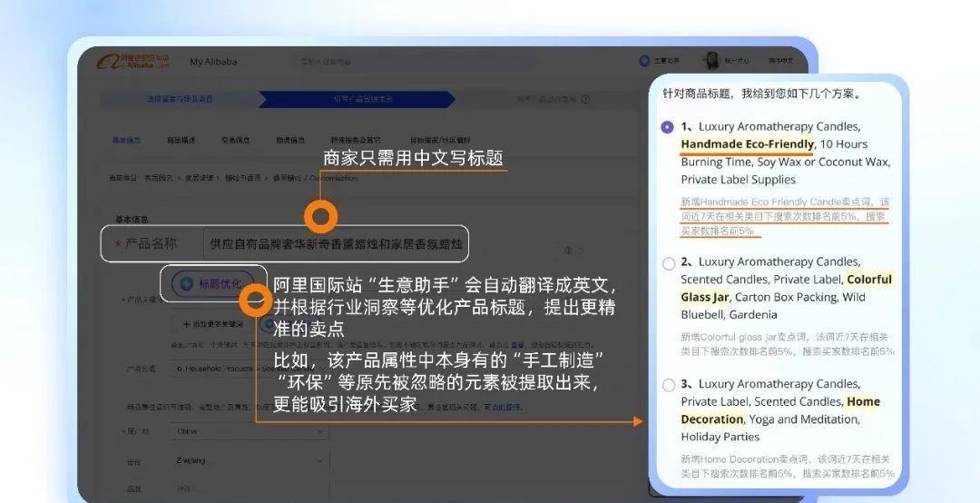Viewport: 980px width, 503px height.
Task: Open My Alibaba link
Action: [213, 62]
